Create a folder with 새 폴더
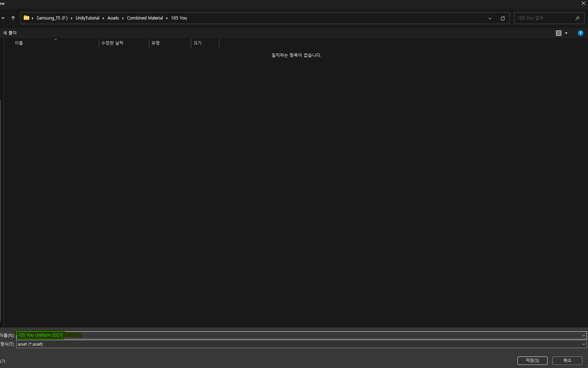 pyautogui.click(x=10, y=32)
